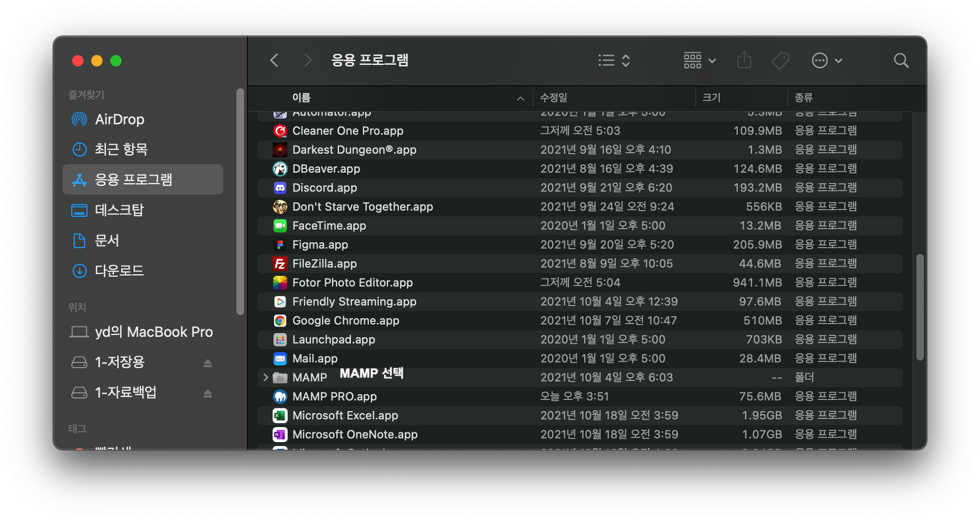Click the sidebar vertical scrollbar
Screen dimensions: 980x520
pos(240,201)
